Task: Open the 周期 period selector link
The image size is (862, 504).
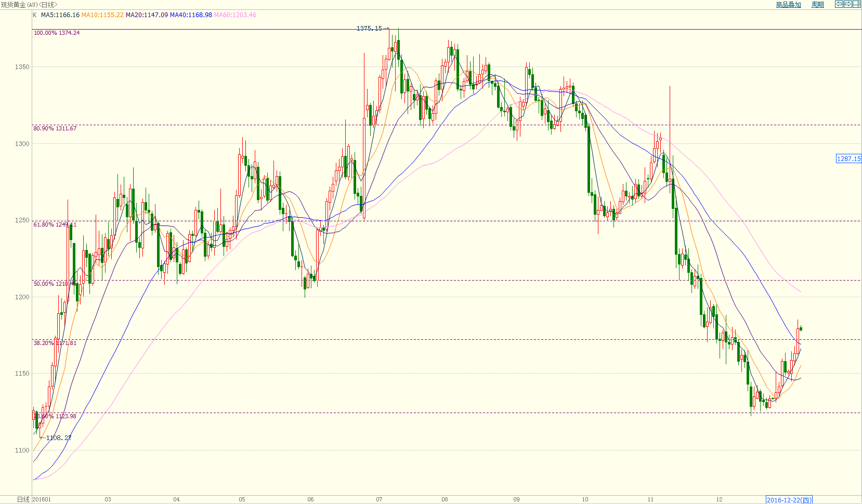Action: click(x=817, y=5)
